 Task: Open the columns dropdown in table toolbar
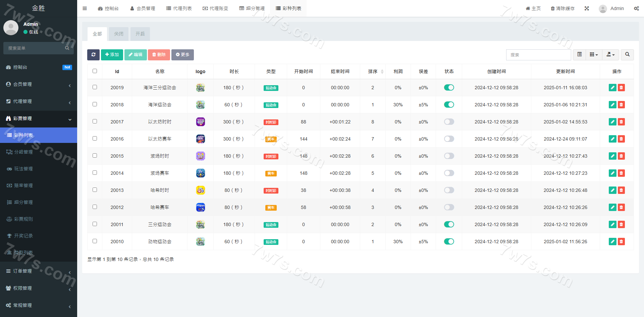pyautogui.click(x=594, y=55)
